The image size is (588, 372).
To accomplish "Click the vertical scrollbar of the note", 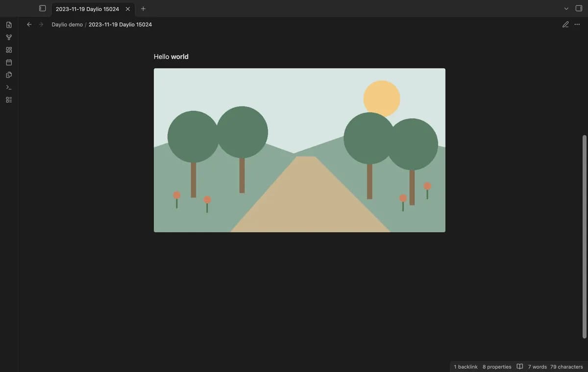I will click(x=584, y=236).
